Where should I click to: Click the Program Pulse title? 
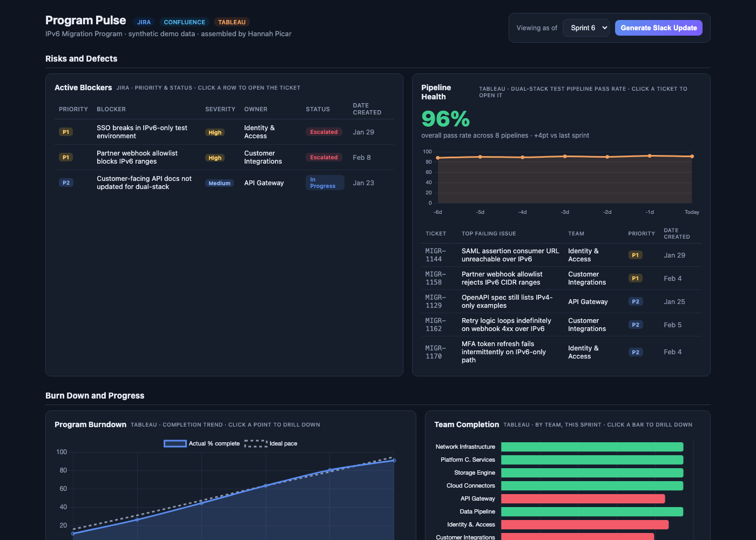86,21
